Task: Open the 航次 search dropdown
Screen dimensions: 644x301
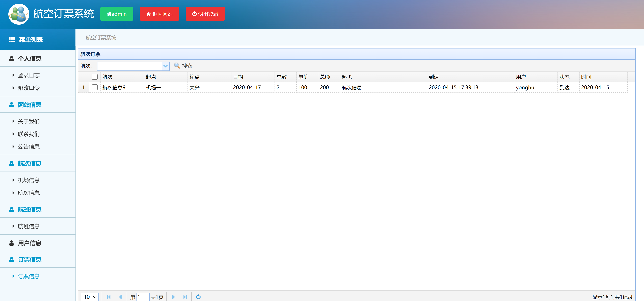Action: 165,66
